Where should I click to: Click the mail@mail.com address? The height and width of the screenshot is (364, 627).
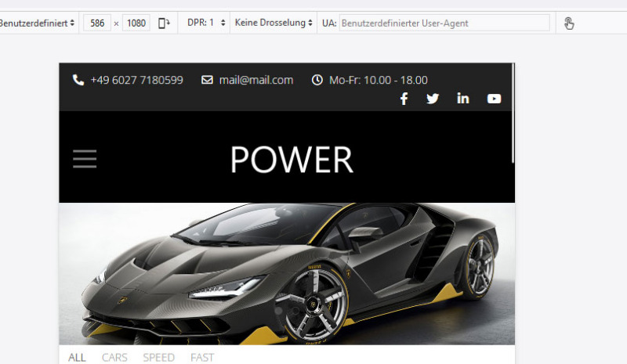256,80
